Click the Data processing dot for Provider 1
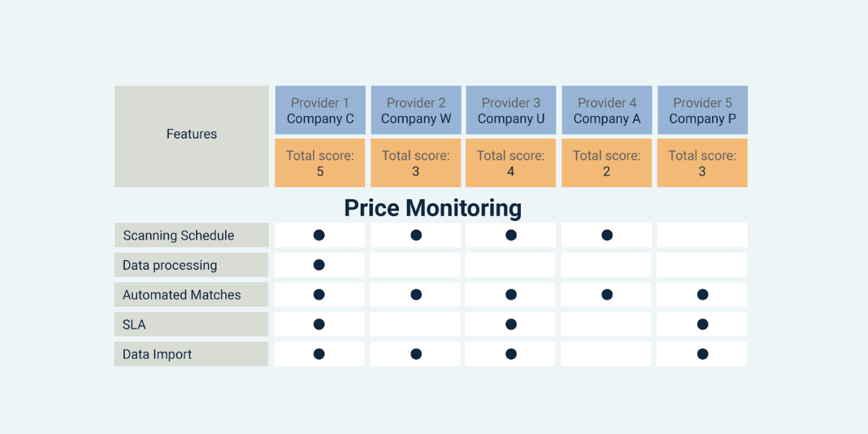 [x=319, y=265]
